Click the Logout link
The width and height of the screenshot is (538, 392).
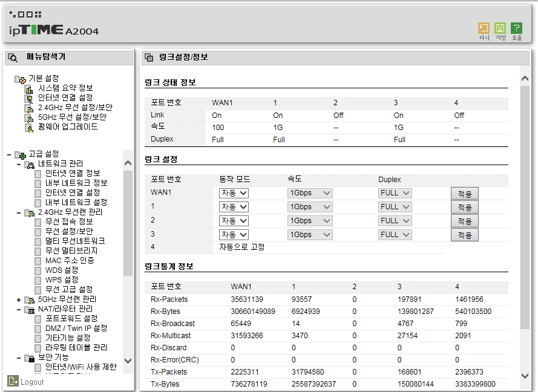(x=32, y=382)
